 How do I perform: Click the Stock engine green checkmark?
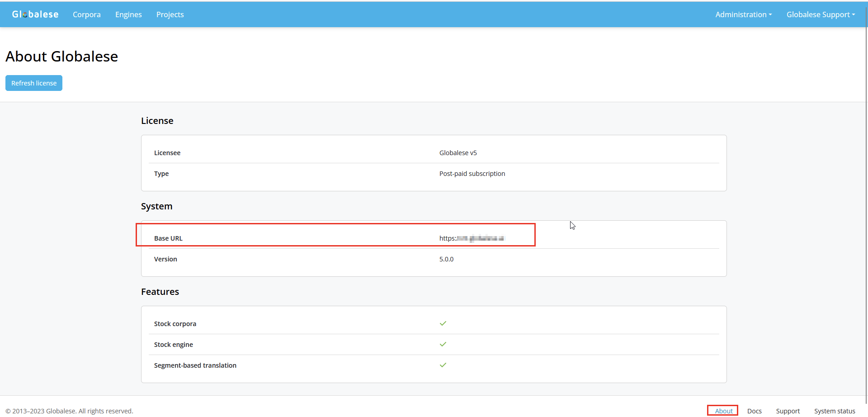[x=443, y=344]
